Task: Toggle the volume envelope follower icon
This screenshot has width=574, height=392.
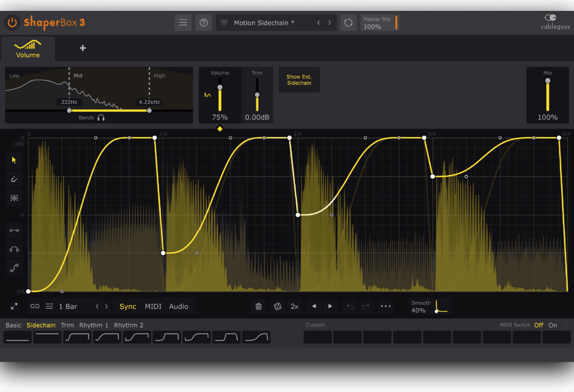Action: pos(208,95)
